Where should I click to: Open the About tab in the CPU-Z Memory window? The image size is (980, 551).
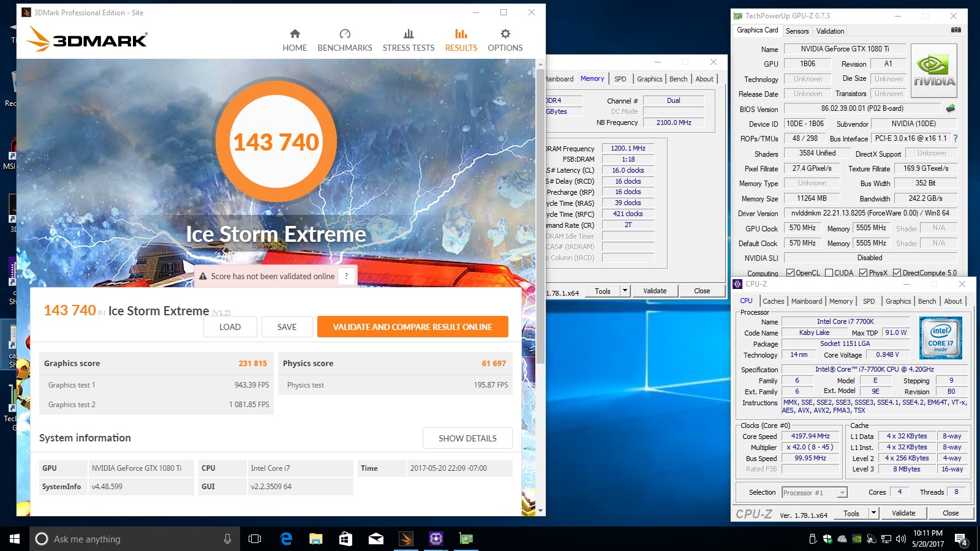tap(704, 79)
